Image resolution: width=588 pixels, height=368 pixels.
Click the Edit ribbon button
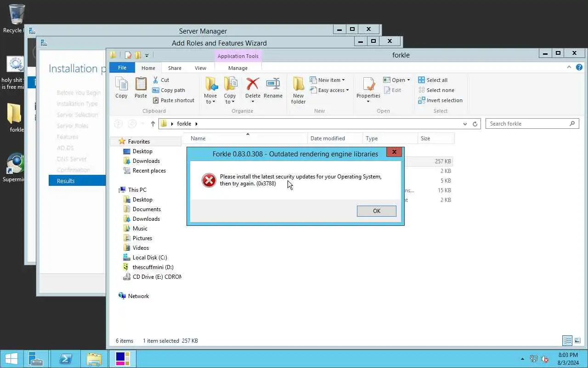(392, 90)
